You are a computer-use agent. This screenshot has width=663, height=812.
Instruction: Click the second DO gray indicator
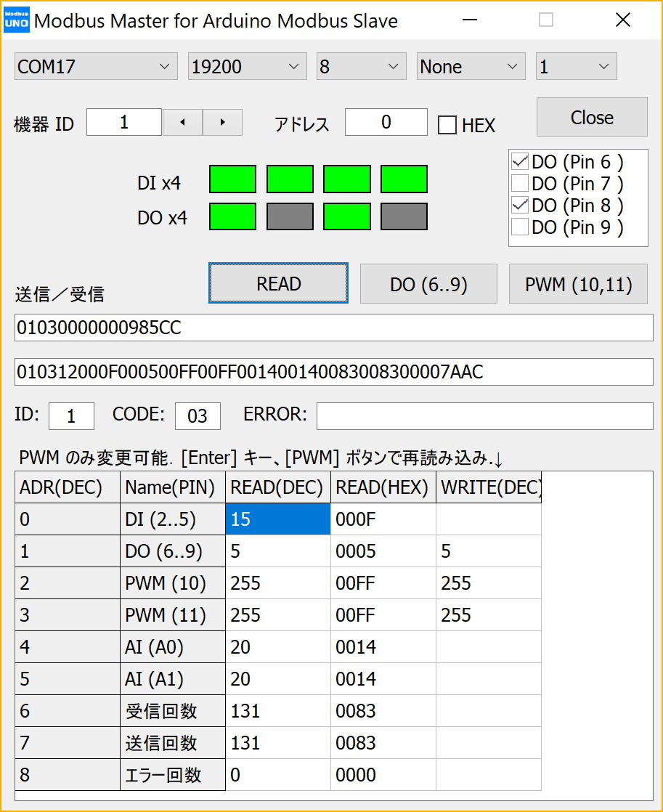tap(290, 216)
